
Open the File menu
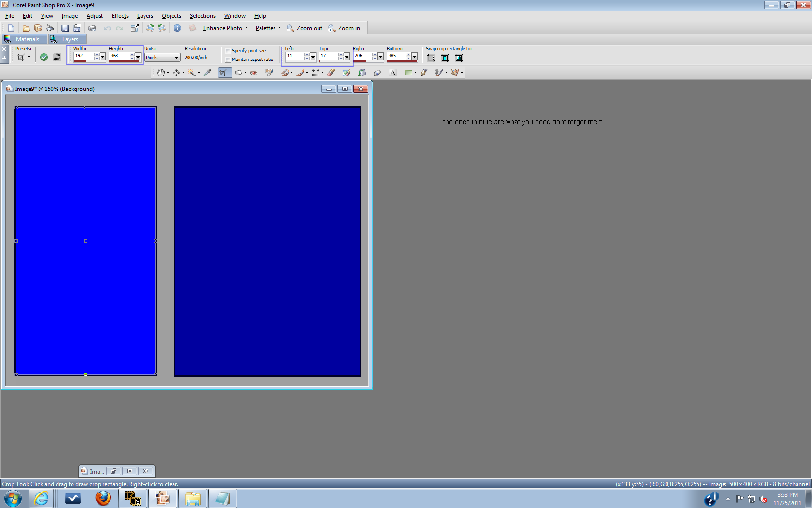pos(10,16)
